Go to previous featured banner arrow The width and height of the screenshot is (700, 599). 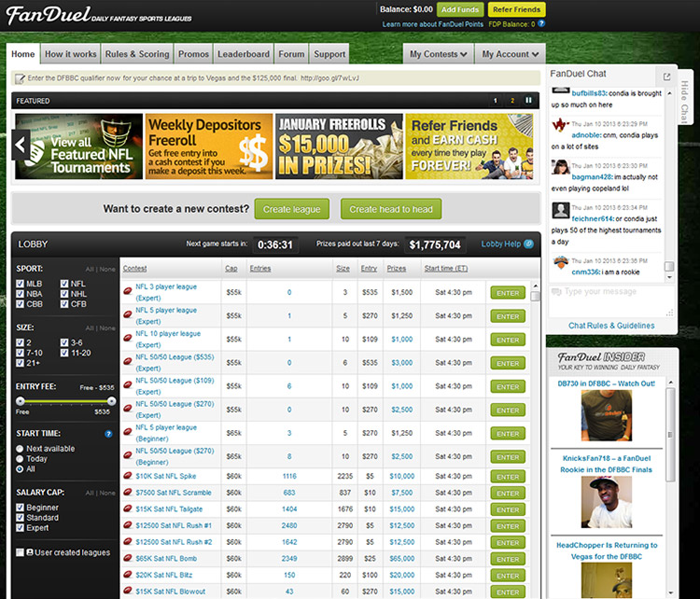coord(21,145)
